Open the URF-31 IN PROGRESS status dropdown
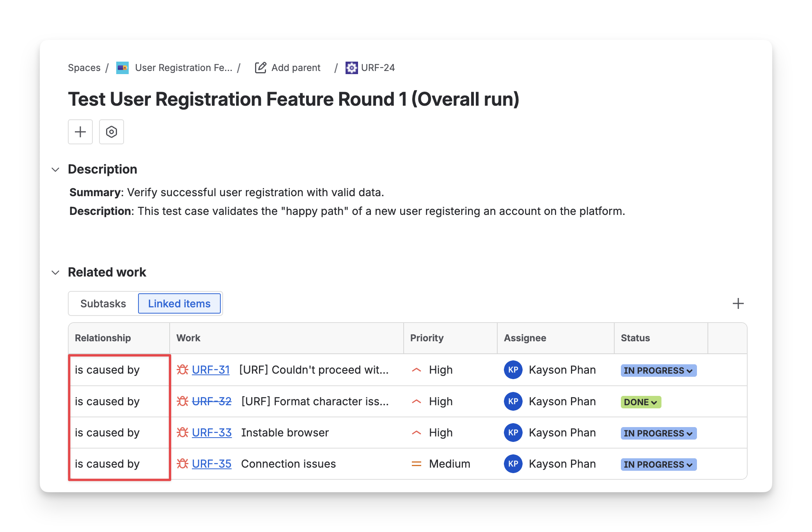Image resolution: width=812 pixels, height=532 pixels. point(658,371)
